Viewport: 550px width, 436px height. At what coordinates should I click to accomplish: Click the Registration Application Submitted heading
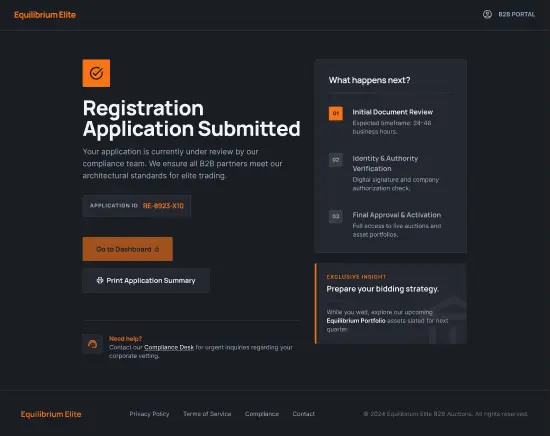(x=192, y=119)
